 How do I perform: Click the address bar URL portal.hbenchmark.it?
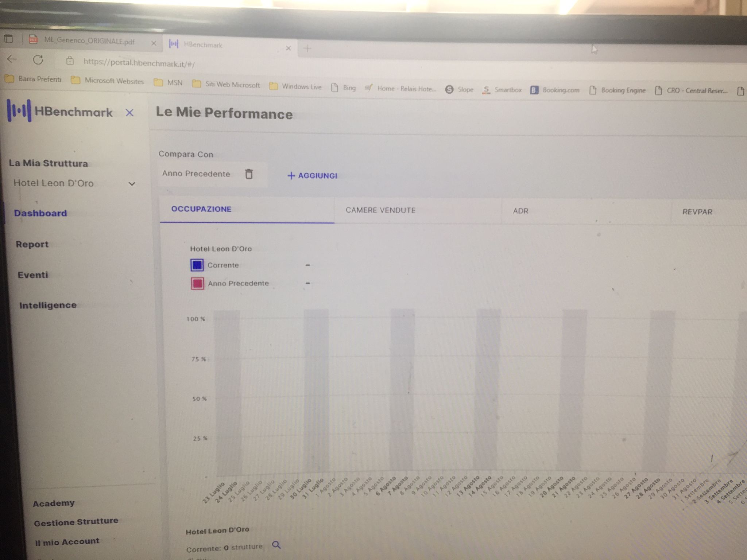[x=139, y=63]
